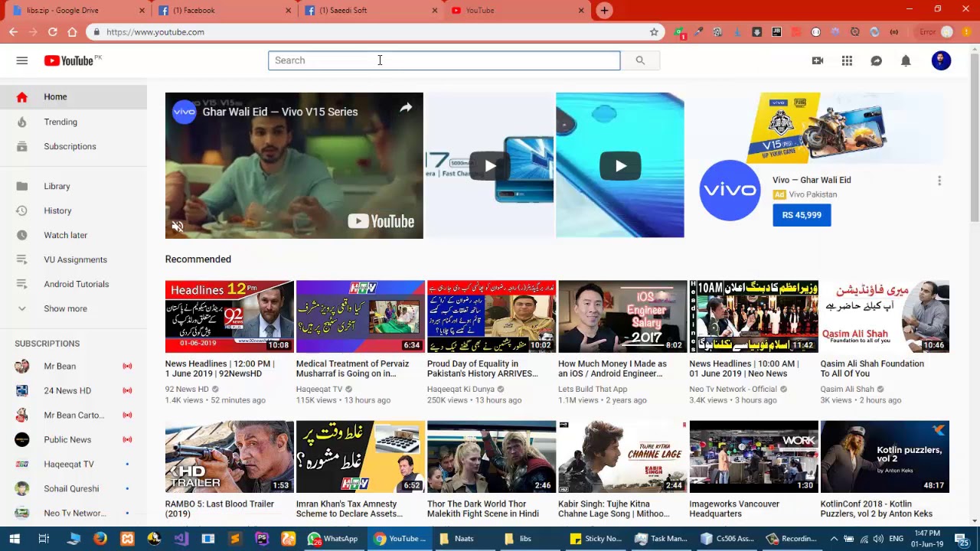This screenshot has height=551, width=980.
Task: Open 24 News HD subscription
Action: 73,390
